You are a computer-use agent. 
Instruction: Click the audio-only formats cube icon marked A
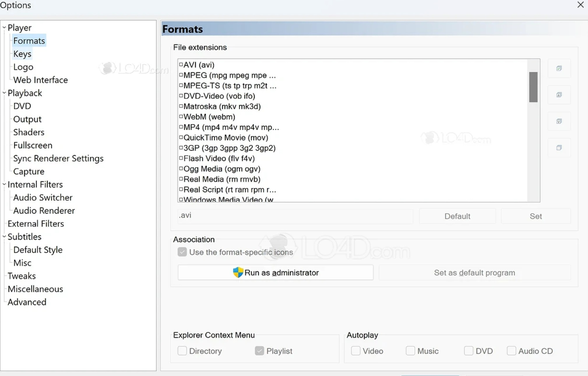(559, 95)
